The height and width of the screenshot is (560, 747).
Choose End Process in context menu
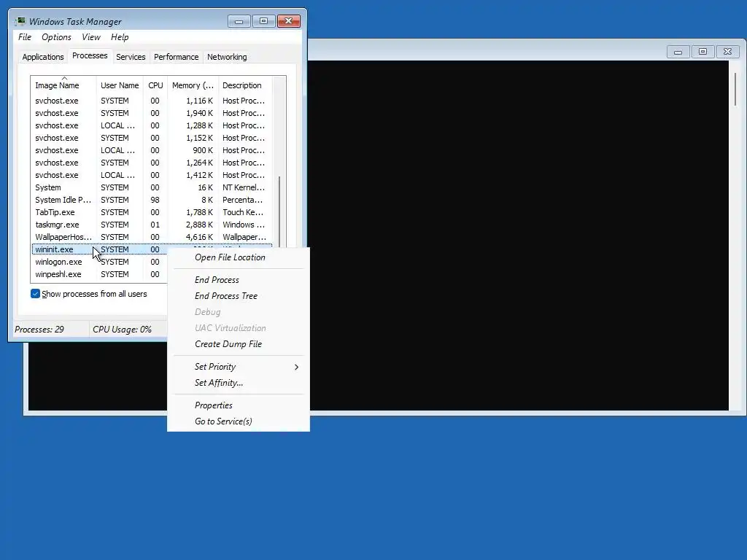(239, 280)
